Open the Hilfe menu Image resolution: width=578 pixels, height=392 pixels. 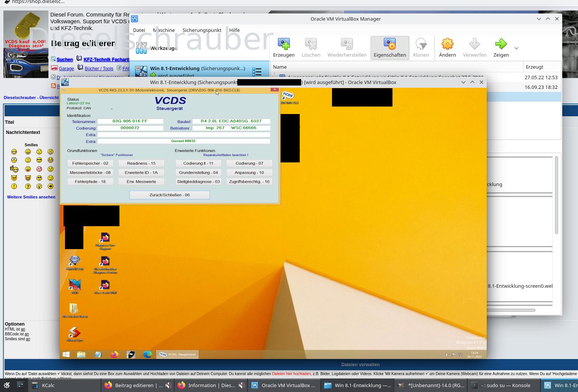(234, 30)
